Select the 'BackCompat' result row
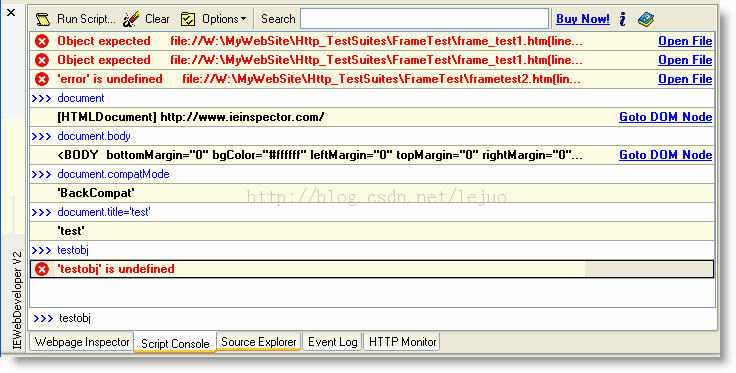 [373, 193]
